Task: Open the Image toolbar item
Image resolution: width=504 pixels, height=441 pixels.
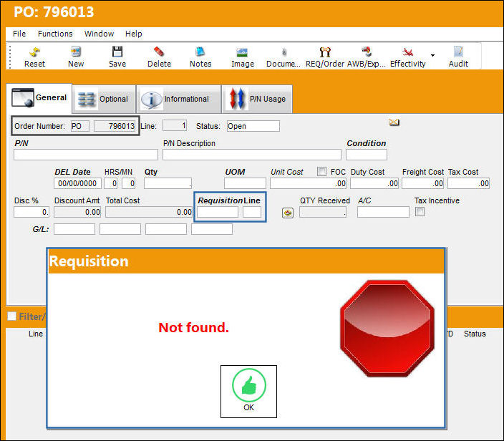Action: (242, 52)
